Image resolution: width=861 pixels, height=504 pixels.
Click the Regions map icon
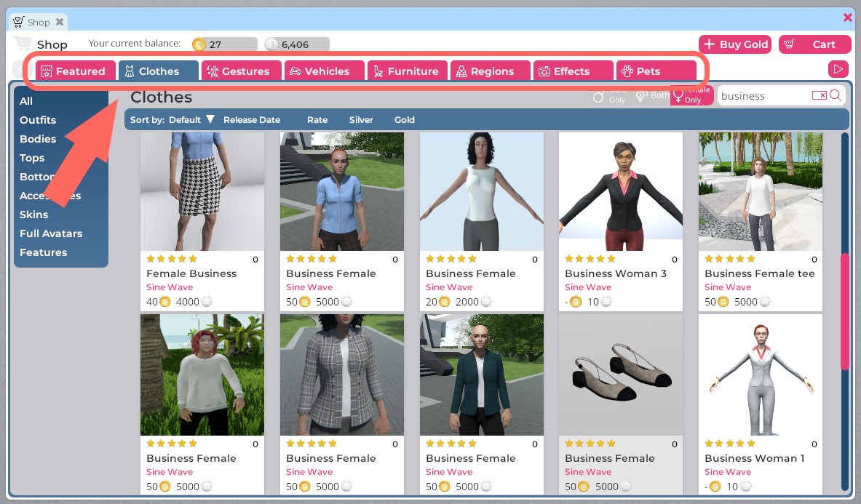[x=462, y=71]
